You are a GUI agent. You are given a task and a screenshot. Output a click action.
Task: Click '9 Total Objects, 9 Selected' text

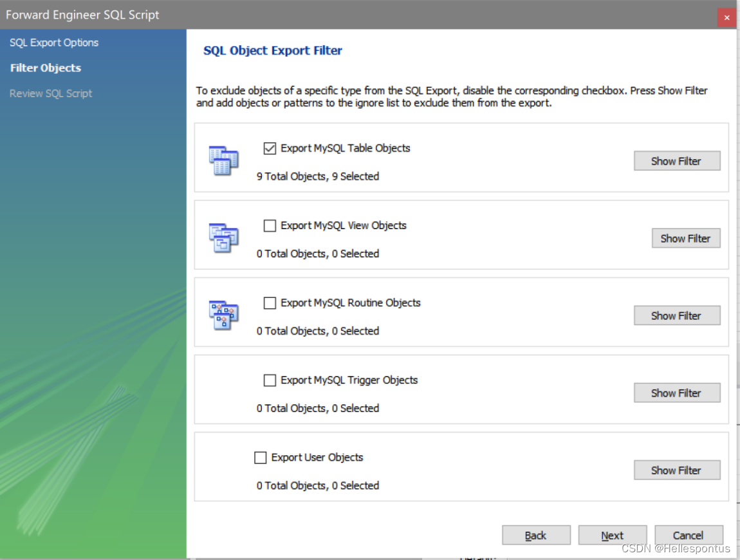[318, 176]
